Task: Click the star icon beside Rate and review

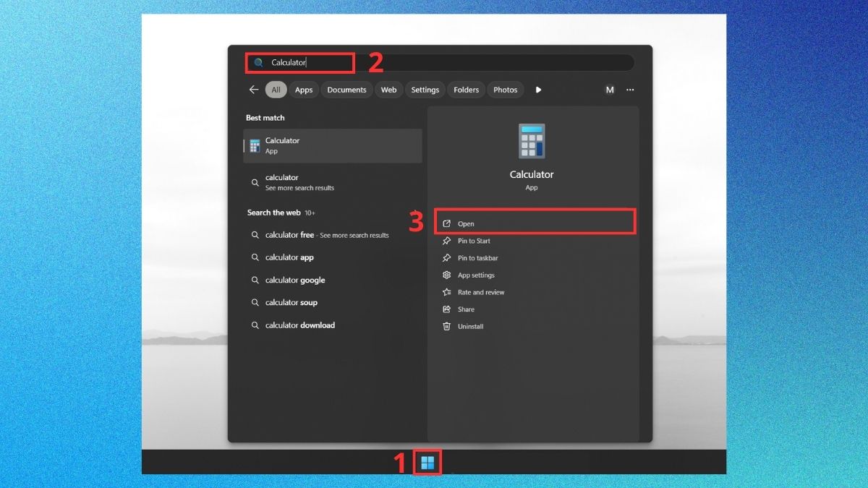Action: [446, 292]
